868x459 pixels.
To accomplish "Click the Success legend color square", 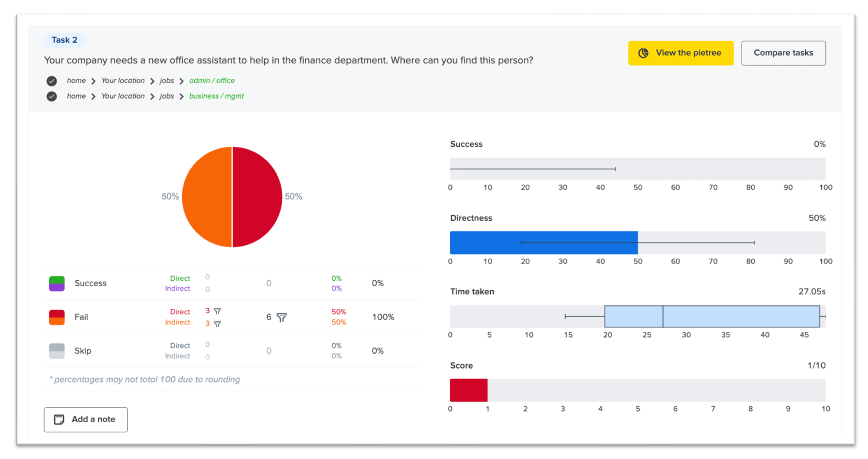I will pyautogui.click(x=57, y=283).
